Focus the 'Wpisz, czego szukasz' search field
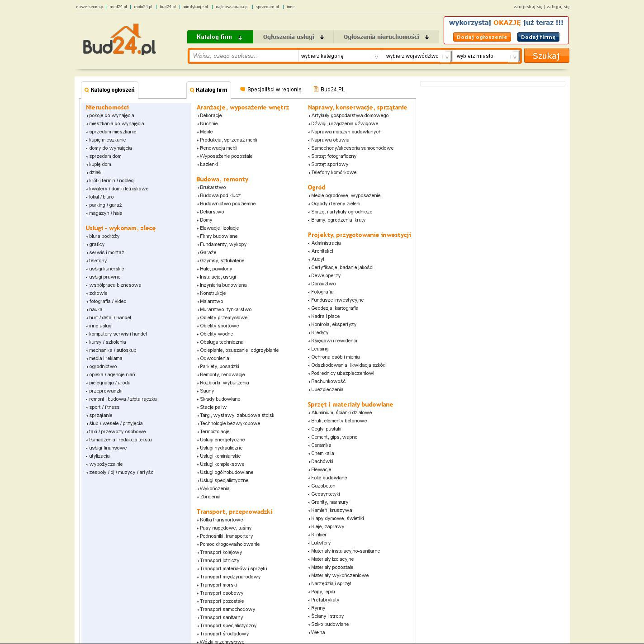This screenshot has width=644, height=644. tap(243, 56)
